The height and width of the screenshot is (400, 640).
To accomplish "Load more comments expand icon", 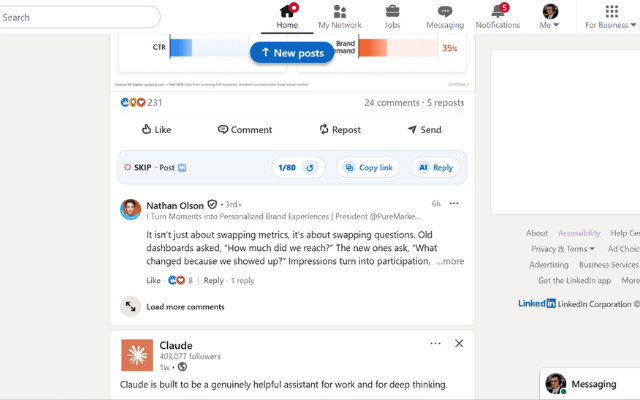I will pos(130,307).
